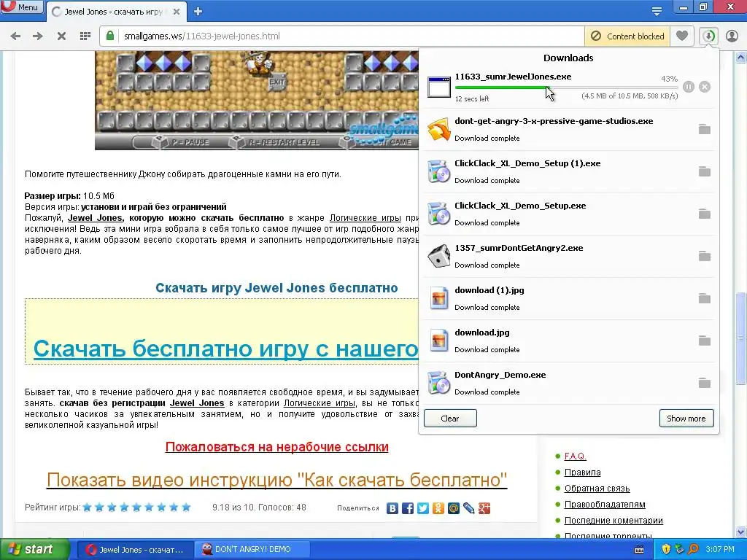Click the JewelJones download progress bar
This screenshot has width=747, height=560.
[566, 87]
